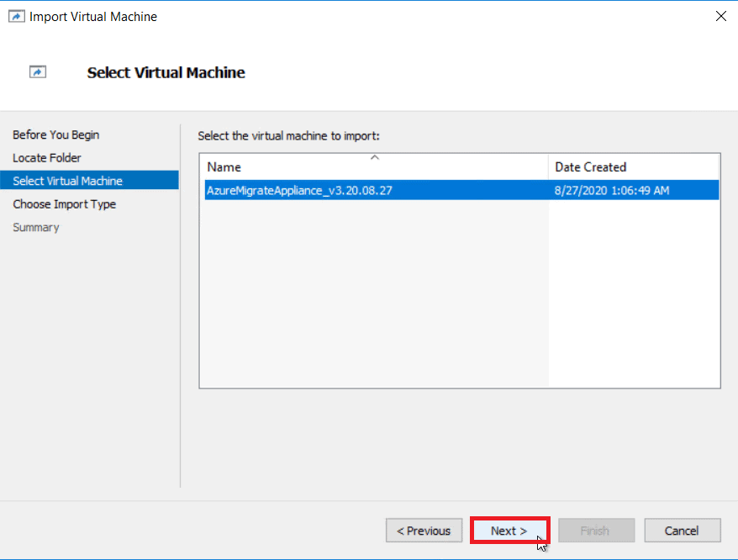Click the icon beside the Select Virtual Machine heading
This screenshot has width=738, height=560.
38,71
